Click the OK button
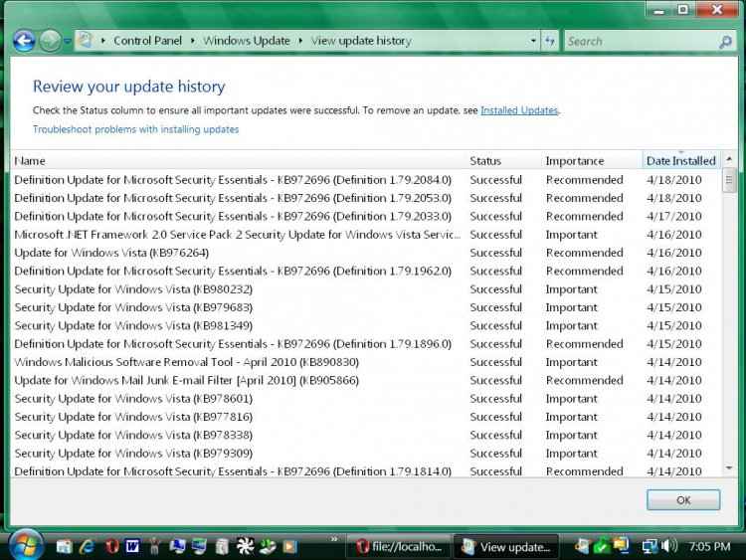This screenshot has width=746, height=560. [x=683, y=500]
